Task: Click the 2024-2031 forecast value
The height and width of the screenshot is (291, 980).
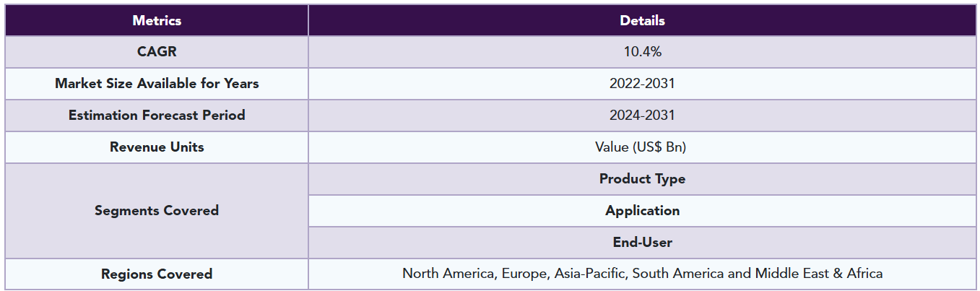Action: tap(642, 116)
